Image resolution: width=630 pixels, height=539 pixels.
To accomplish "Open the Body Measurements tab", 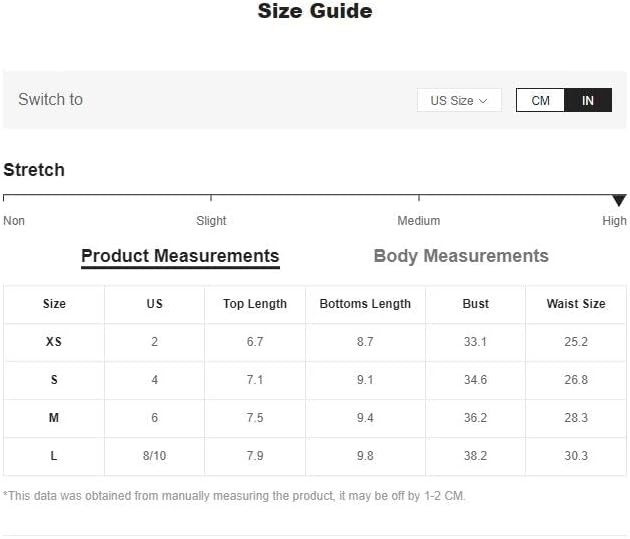I will point(461,256).
